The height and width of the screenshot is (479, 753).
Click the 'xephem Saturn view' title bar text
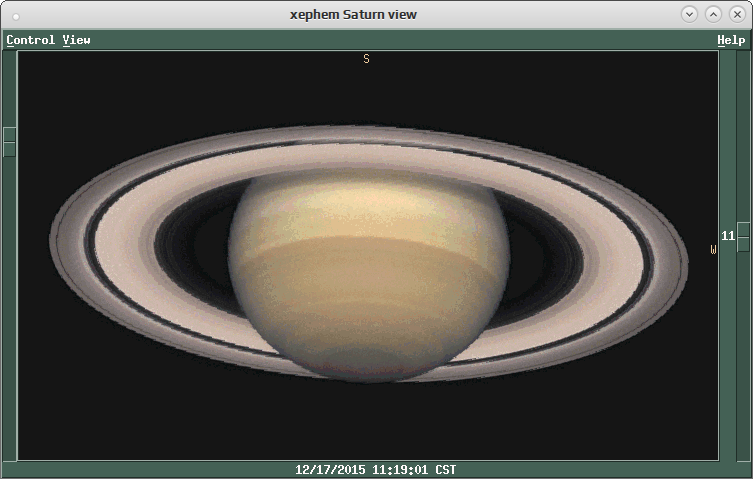[353, 15]
